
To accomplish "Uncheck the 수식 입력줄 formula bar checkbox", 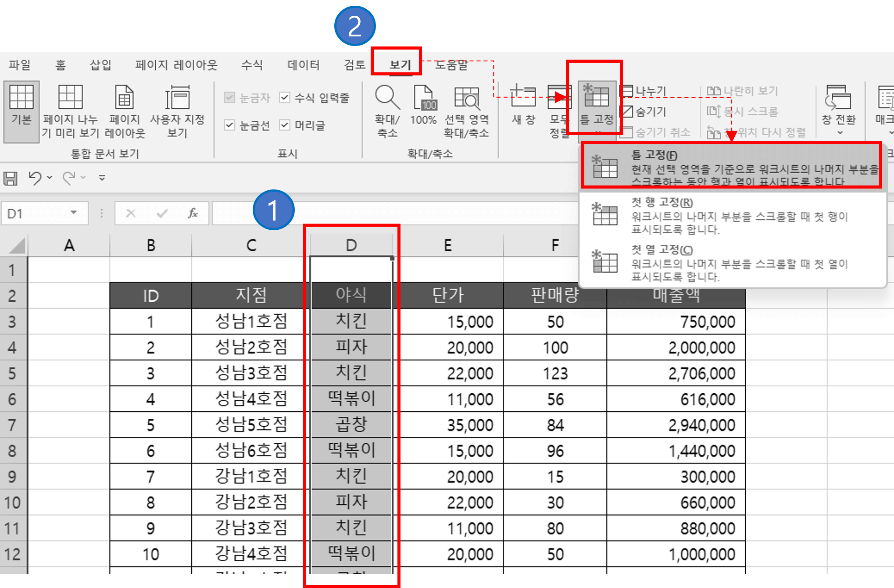I will [x=285, y=97].
